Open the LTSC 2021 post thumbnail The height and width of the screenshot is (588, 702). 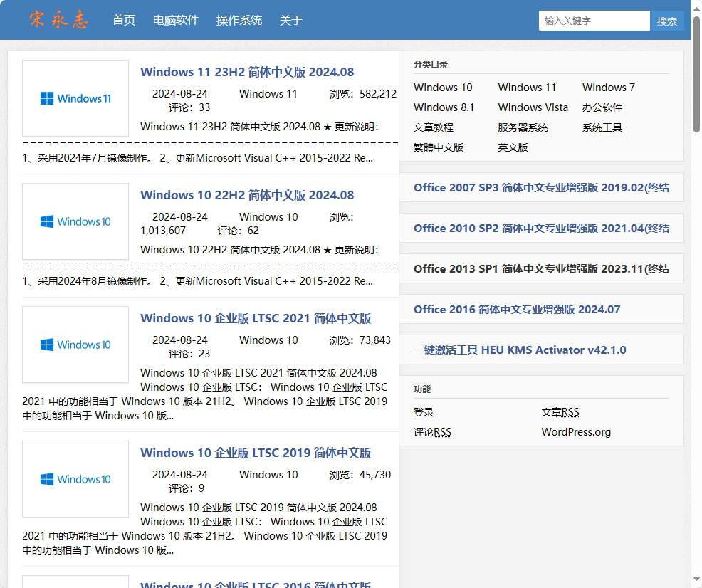(75, 345)
